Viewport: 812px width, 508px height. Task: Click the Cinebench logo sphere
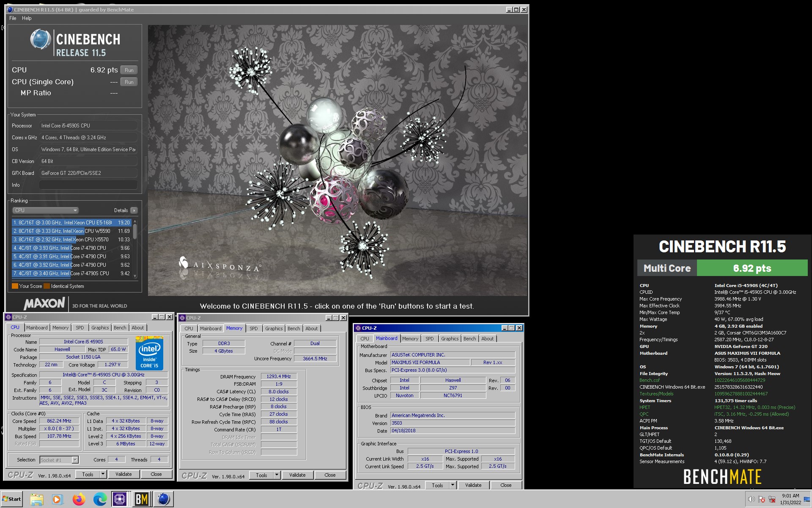tap(41, 39)
